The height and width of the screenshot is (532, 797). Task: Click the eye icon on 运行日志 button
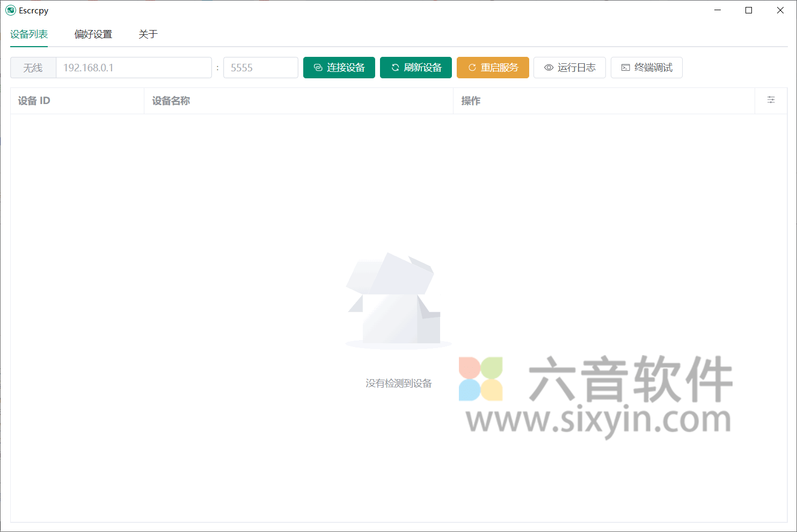pyautogui.click(x=549, y=68)
